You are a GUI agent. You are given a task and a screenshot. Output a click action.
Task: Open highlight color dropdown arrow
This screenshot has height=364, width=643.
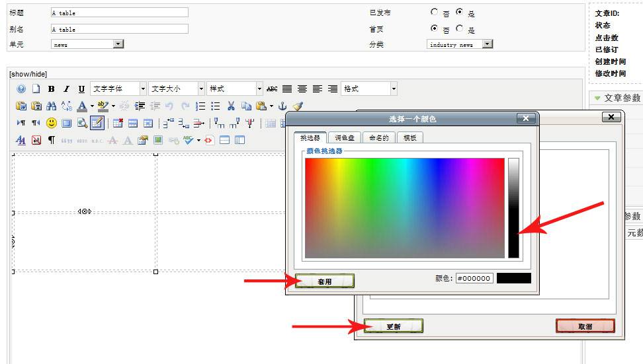[113, 106]
